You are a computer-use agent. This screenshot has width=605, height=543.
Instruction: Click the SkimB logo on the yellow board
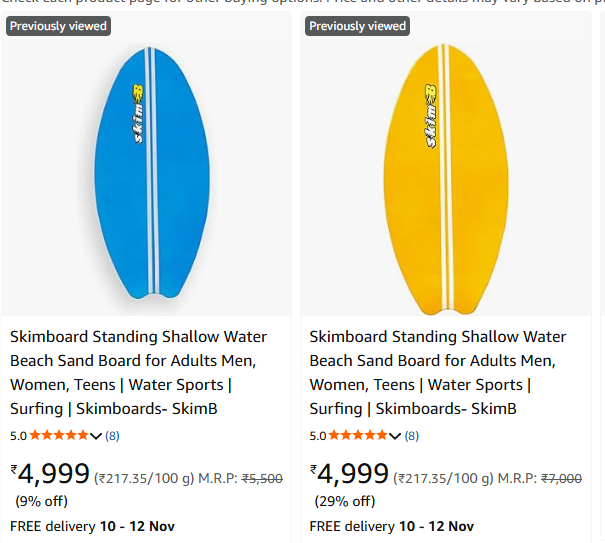coord(431,113)
